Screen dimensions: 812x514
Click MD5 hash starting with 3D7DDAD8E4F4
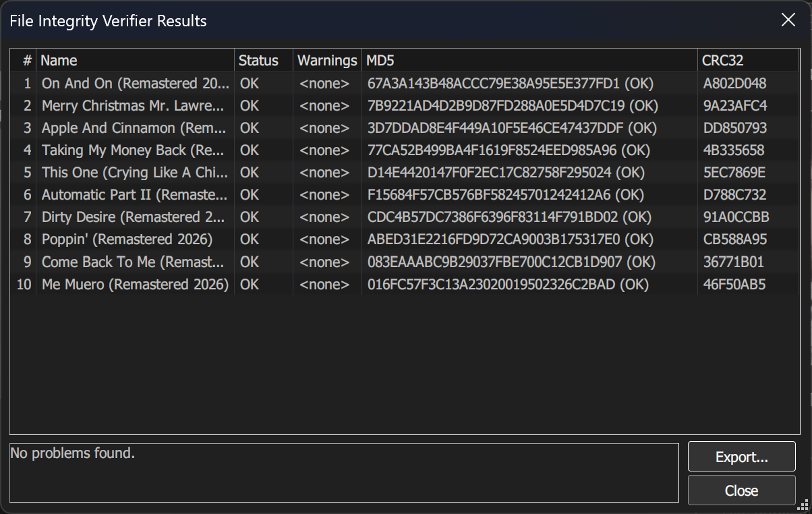[512, 128]
